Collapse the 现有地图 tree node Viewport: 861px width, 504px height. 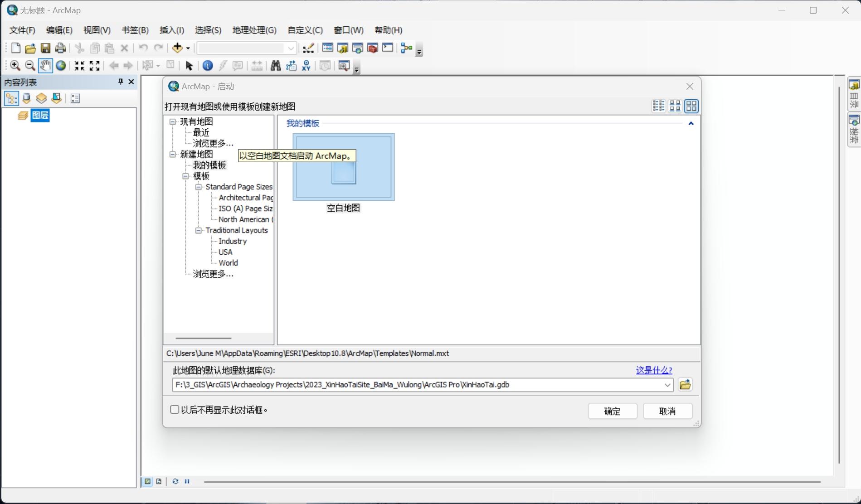click(173, 121)
